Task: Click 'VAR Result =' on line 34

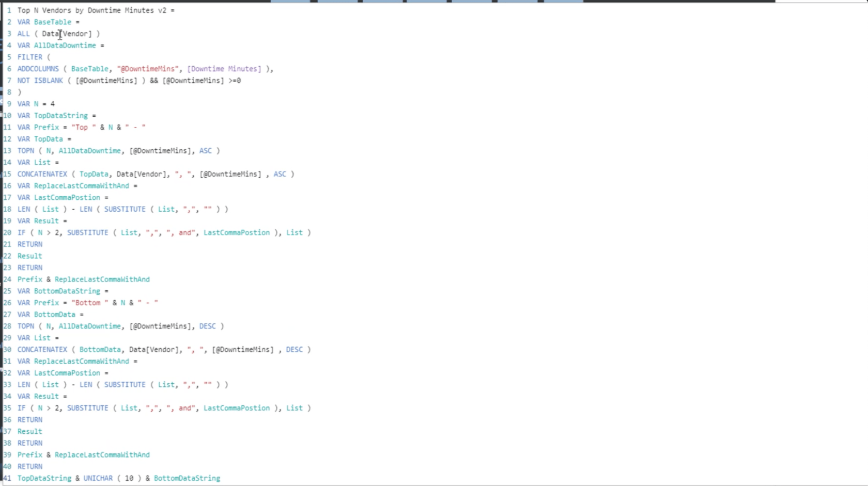Action: 42,397
